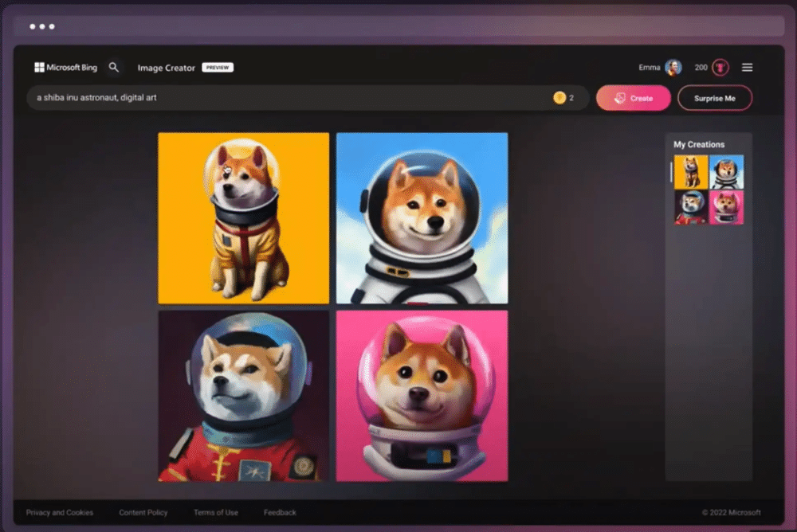The height and width of the screenshot is (532, 797).
Task: Click the boost icon next to 200
Action: [720, 68]
